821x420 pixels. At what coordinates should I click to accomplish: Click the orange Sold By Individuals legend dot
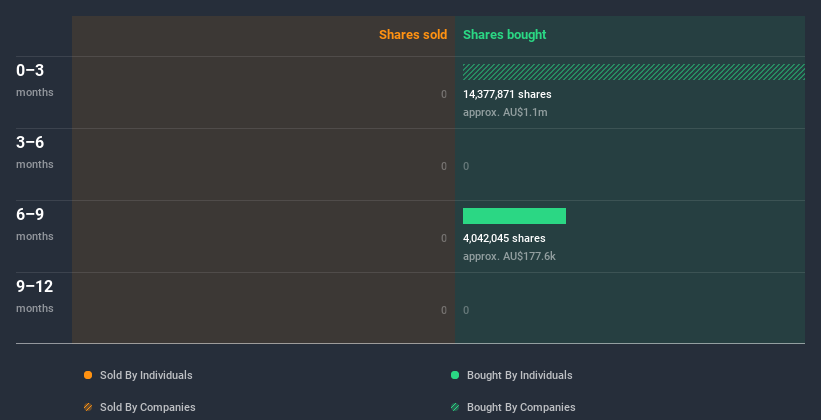pos(88,375)
